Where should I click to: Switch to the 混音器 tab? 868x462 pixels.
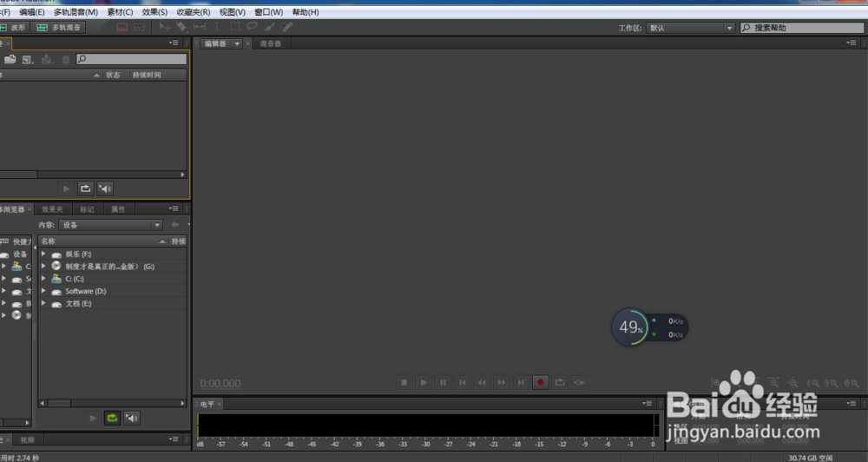(271, 43)
